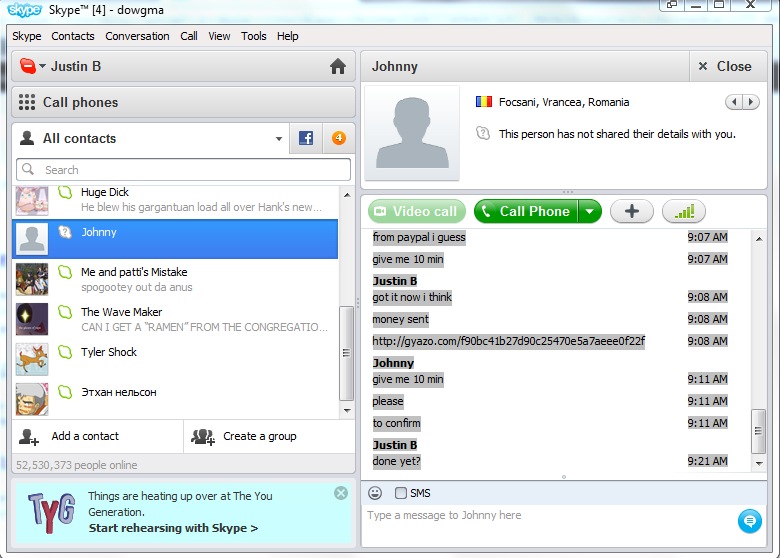Close Johnny's profile panel
780x558 pixels.
tap(728, 66)
